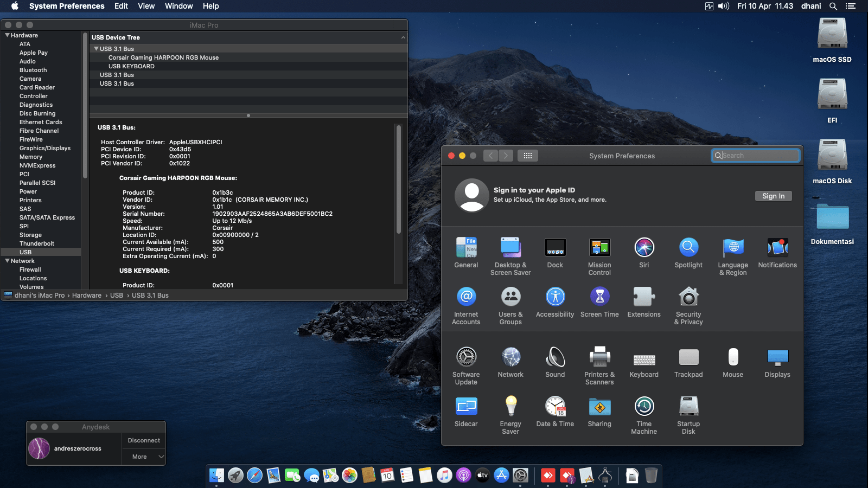Open Time Machine preferences
This screenshot has width=868, height=488.
click(x=644, y=415)
